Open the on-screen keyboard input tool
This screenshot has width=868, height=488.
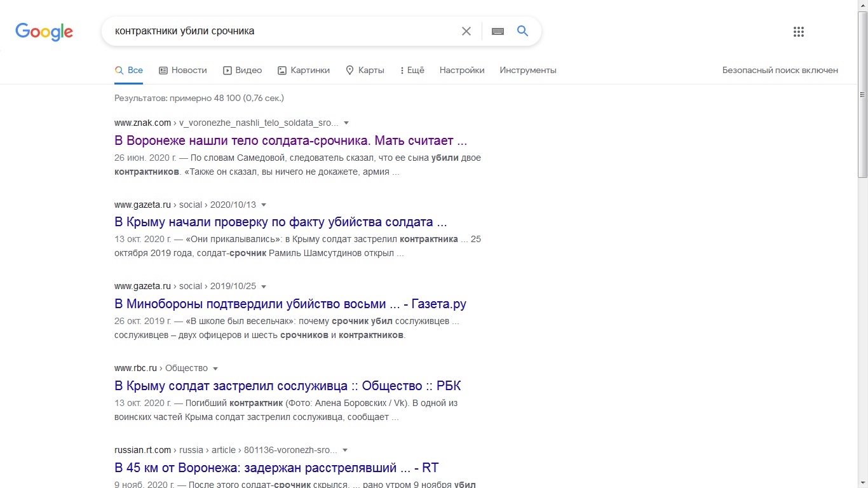click(x=498, y=31)
